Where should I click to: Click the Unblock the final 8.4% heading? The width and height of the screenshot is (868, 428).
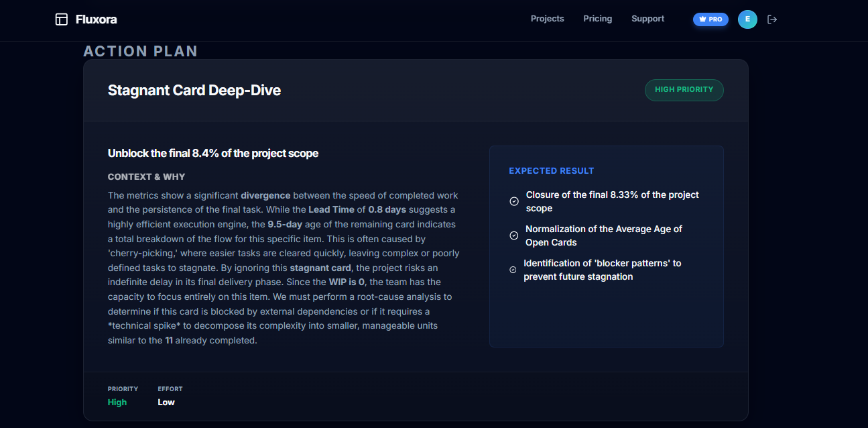pyautogui.click(x=213, y=154)
